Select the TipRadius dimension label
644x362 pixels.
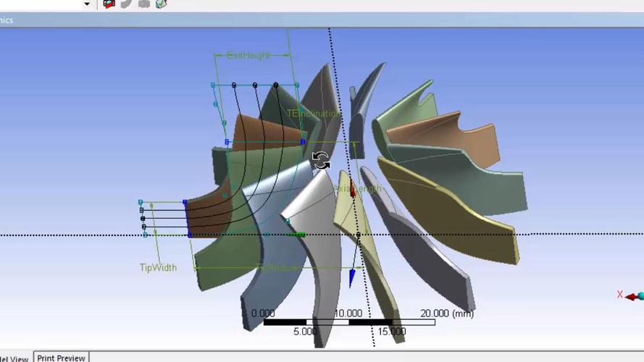[x=277, y=268]
